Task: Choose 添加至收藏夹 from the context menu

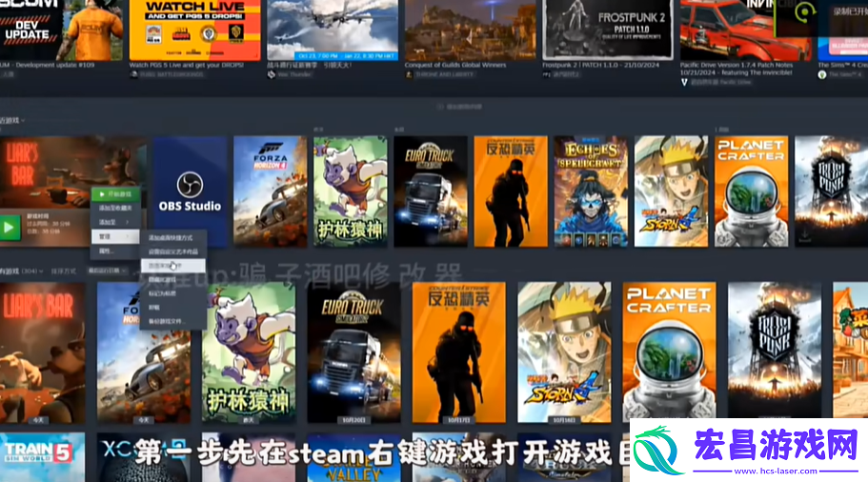Action: (115, 208)
